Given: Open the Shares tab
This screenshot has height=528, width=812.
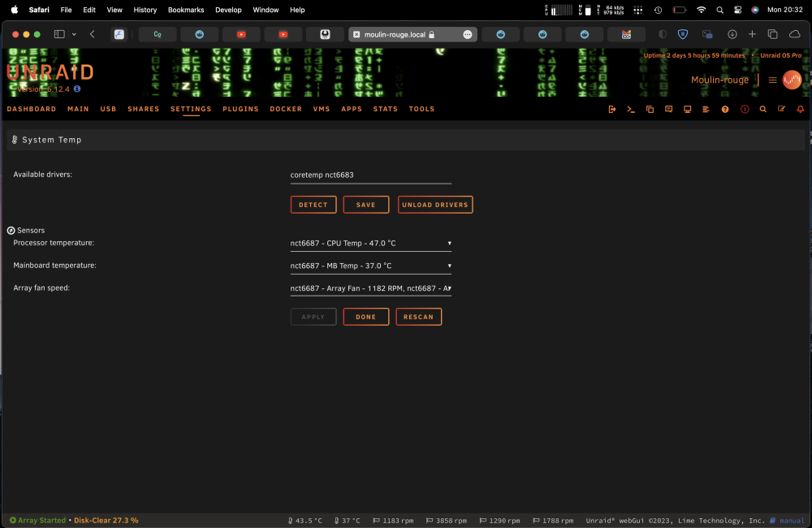Looking at the screenshot, I should (144, 109).
